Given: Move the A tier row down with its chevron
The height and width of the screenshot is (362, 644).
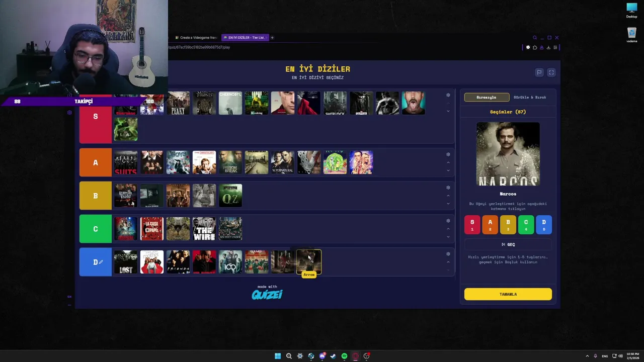Looking at the screenshot, I should 448,170.
